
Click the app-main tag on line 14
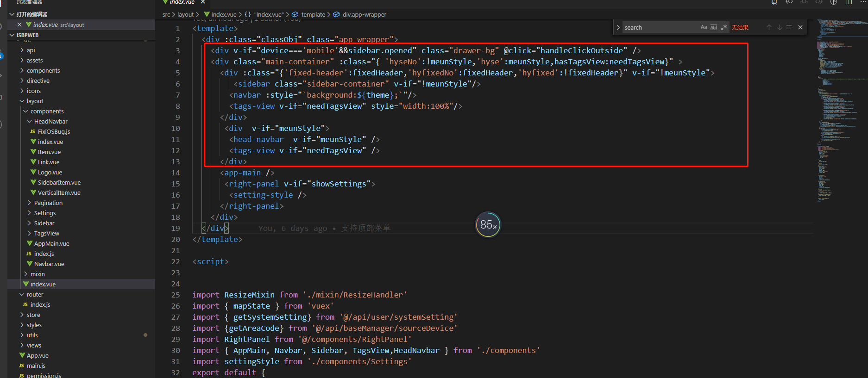click(243, 173)
